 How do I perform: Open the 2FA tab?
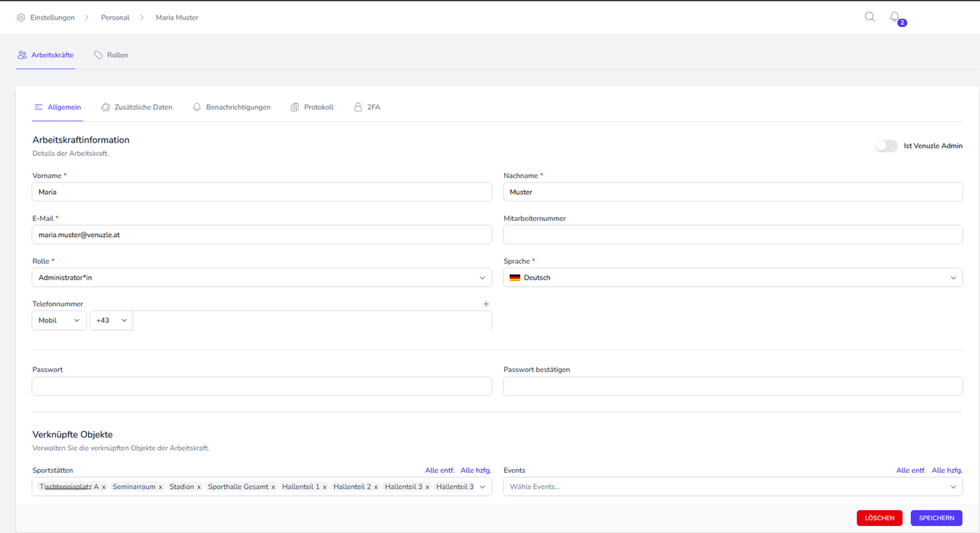pos(367,107)
